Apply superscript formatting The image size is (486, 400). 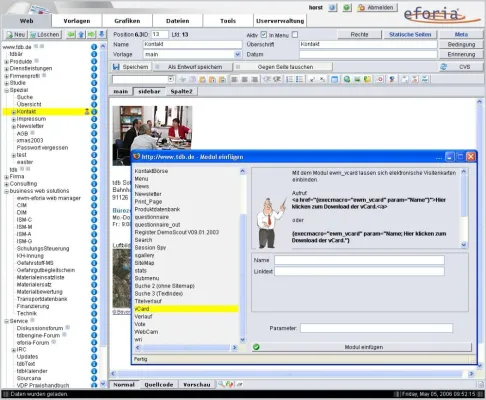pyautogui.click(x=312, y=79)
